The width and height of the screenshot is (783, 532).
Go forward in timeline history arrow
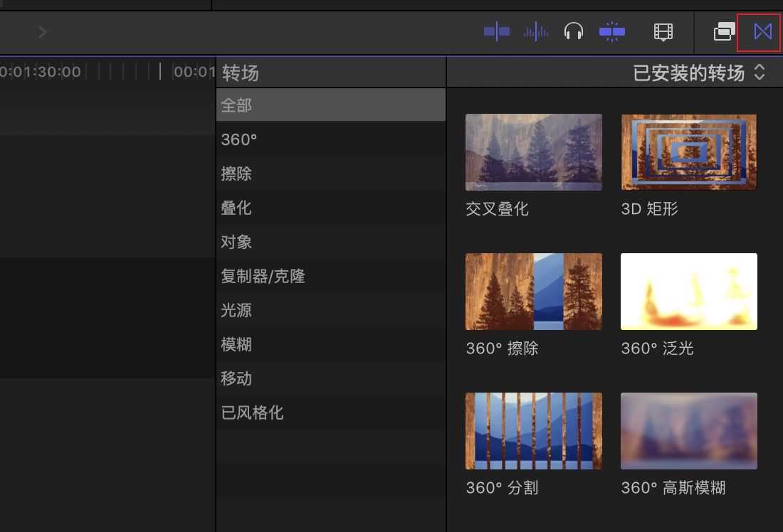click(x=43, y=33)
